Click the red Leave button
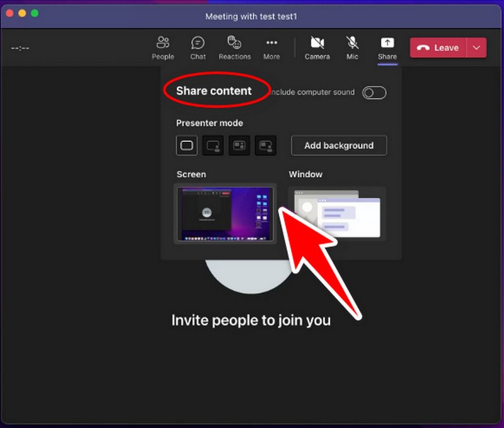 (x=438, y=48)
